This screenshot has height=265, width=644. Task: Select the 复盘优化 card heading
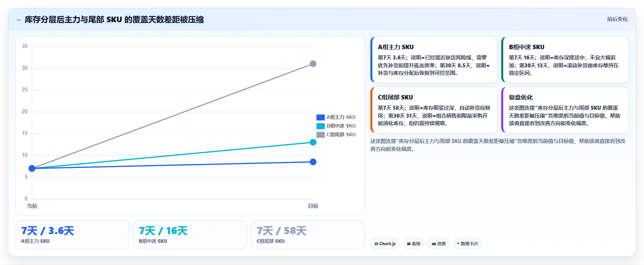[x=520, y=97]
